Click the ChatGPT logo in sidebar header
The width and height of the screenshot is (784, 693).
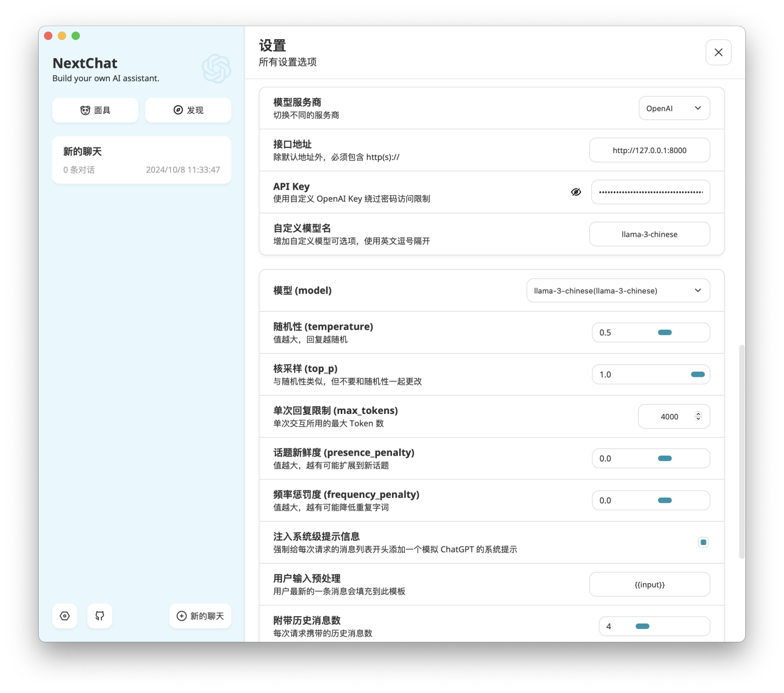[x=216, y=68]
